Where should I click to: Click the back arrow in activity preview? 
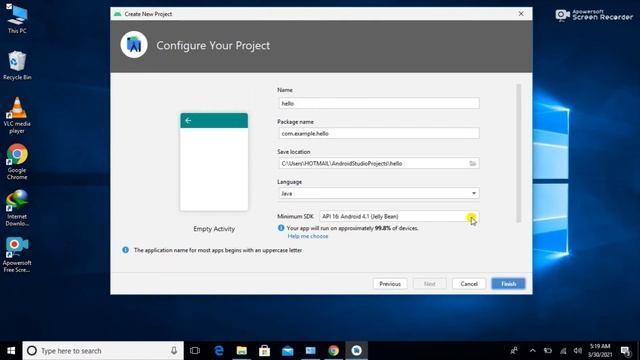point(188,120)
